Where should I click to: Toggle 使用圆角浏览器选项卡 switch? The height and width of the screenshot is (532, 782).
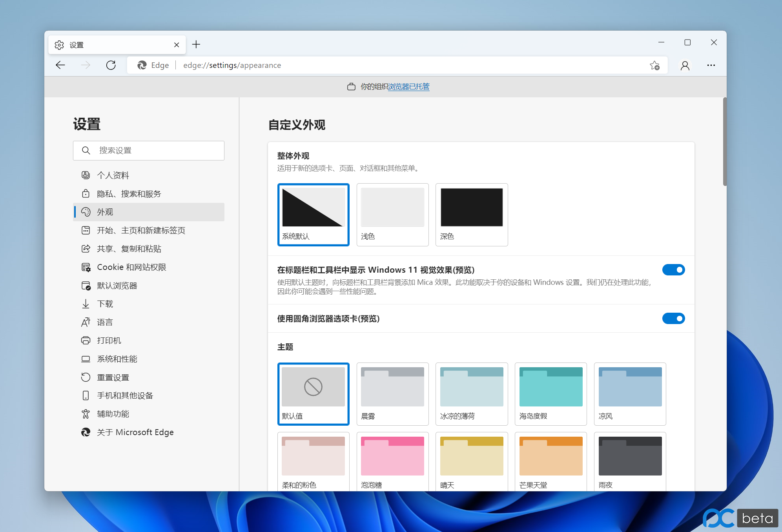[673, 319]
